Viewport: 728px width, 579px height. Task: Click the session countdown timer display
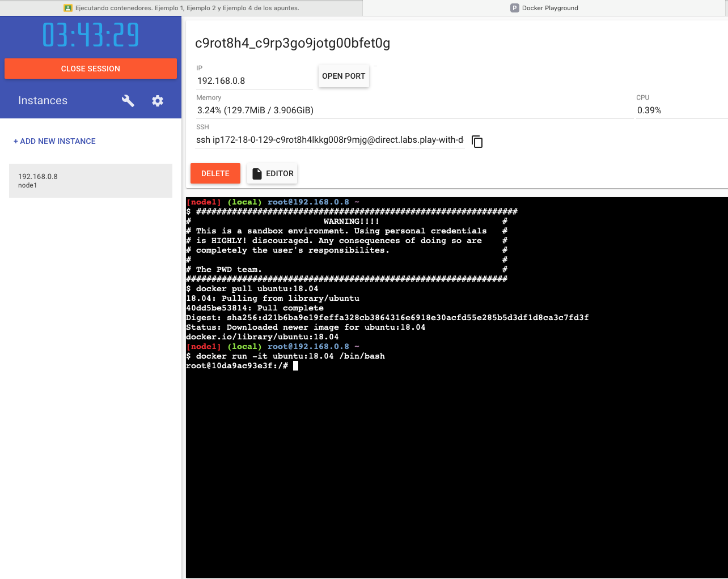[91, 35]
